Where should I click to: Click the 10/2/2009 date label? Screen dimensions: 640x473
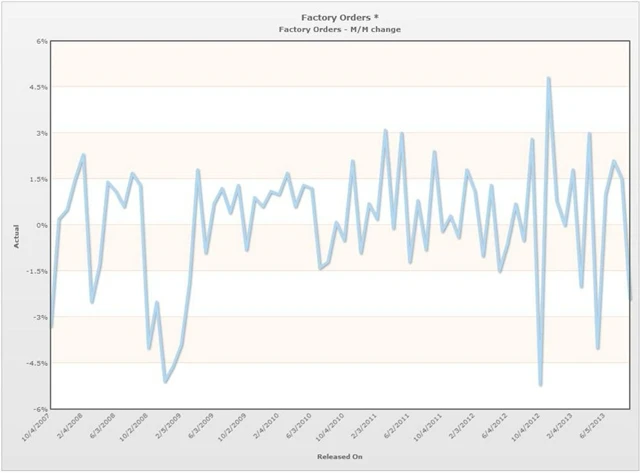232,426
